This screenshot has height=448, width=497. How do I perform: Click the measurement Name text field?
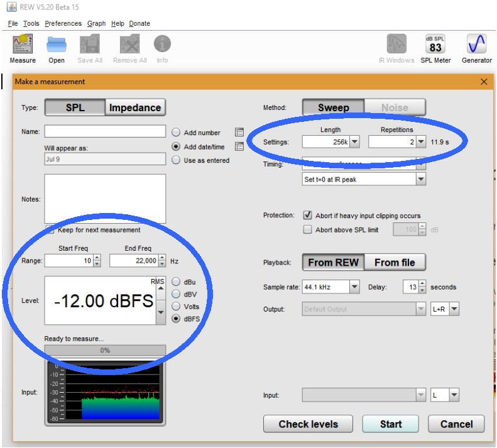click(105, 132)
